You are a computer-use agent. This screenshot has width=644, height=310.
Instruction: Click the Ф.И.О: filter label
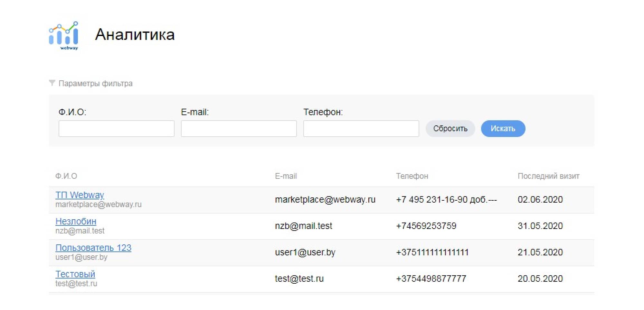click(x=72, y=112)
